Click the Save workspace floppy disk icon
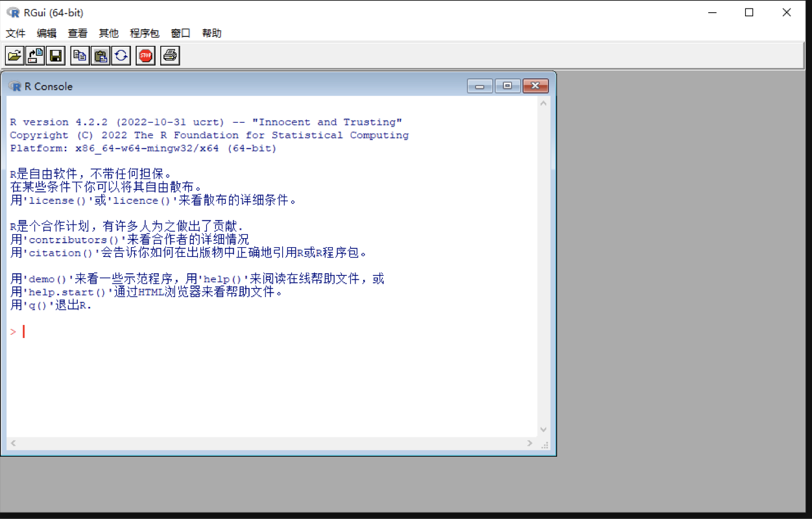This screenshot has height=519, width=812. (x=56, y=56)
